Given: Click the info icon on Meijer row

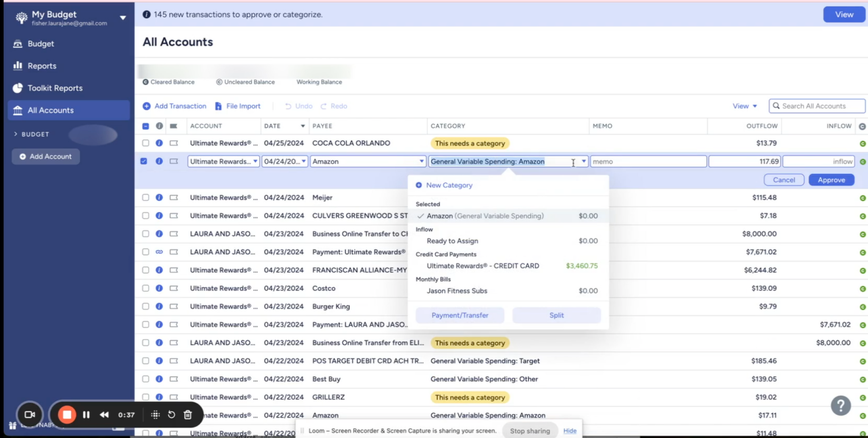Looking at the screenshot, I should (159, 198).
